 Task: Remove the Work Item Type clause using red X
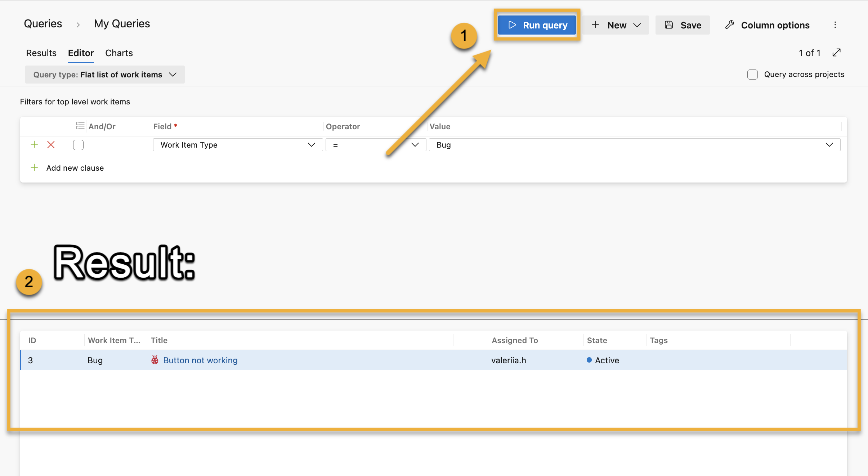(51, 144)
